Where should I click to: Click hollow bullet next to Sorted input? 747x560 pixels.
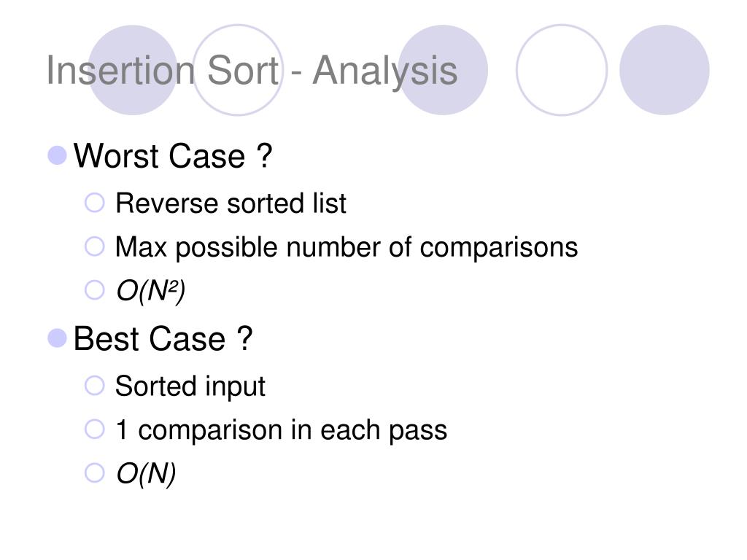click(x=94, y=385)
